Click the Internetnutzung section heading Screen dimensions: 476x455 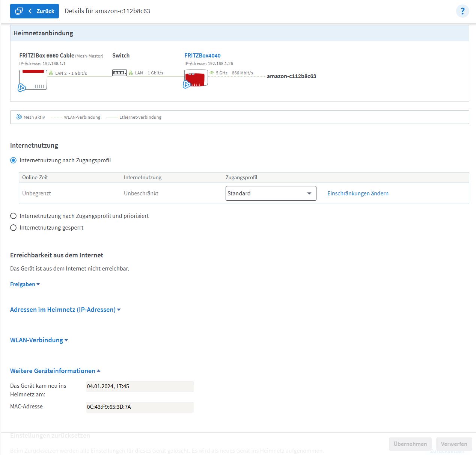[x=34, y=145]
